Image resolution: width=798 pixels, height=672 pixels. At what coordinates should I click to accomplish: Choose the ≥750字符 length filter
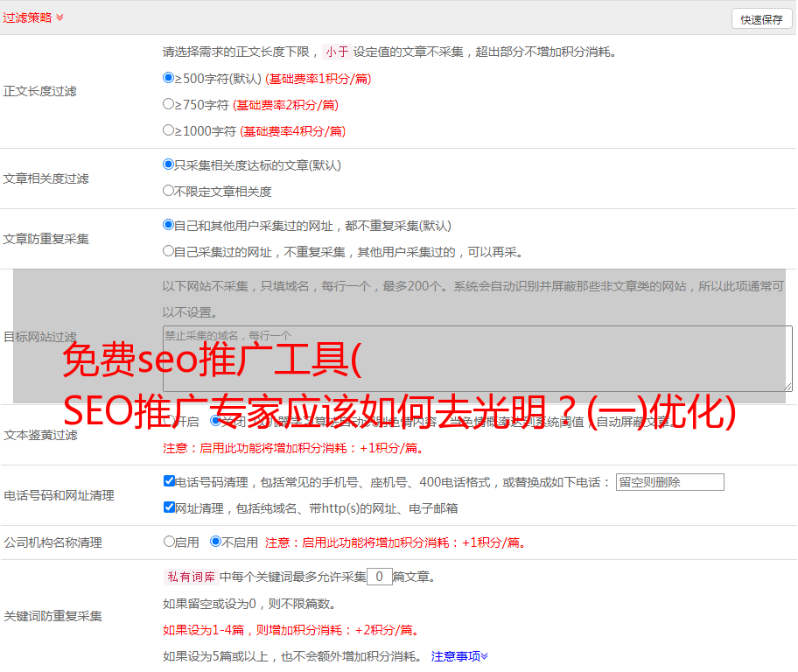pos(169,104)
